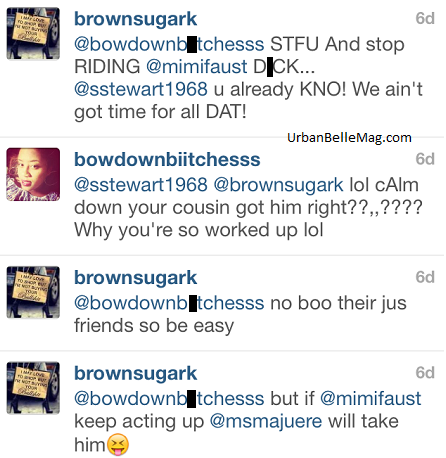Tap brownsugark avatar on 'be easy' comment
Viewport: 446px width, 458px height.
point(33,292)
